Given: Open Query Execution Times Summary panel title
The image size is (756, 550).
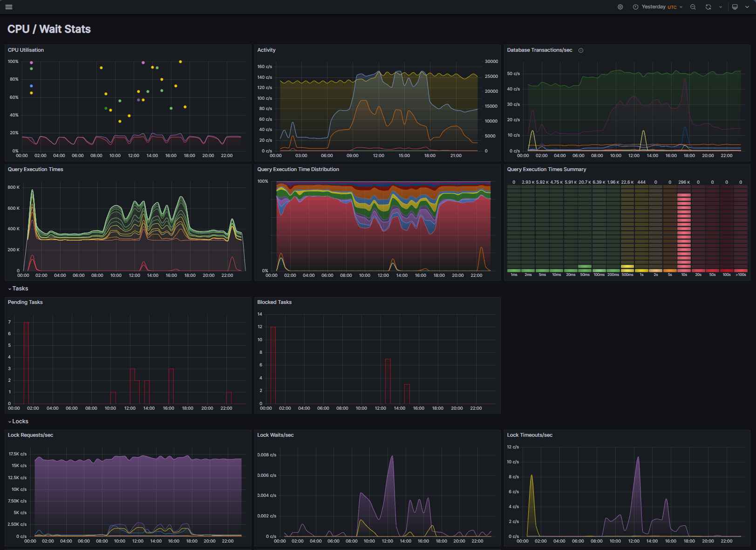Looking at the screenshot, I should [546, 169].
